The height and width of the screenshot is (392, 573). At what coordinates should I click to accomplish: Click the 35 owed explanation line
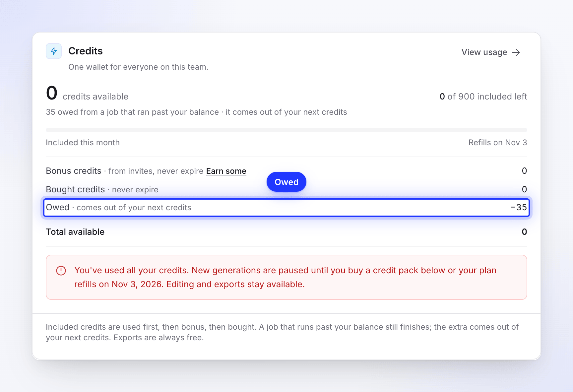(196, 112)
